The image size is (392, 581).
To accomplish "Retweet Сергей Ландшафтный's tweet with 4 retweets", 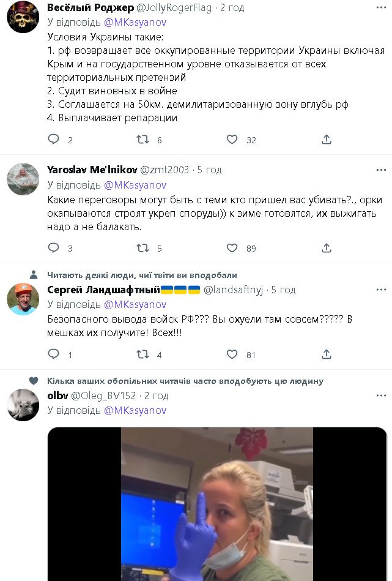I will point(142,354).
